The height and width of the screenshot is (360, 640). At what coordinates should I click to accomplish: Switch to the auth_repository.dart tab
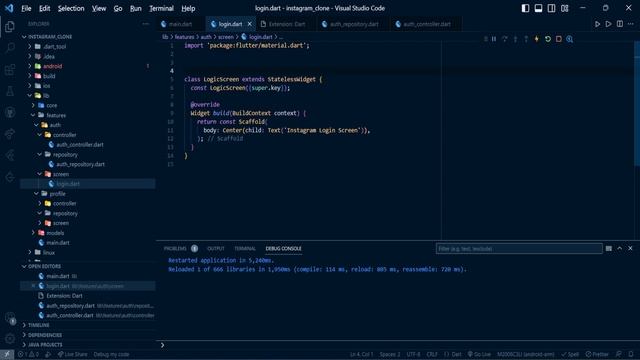354,24
